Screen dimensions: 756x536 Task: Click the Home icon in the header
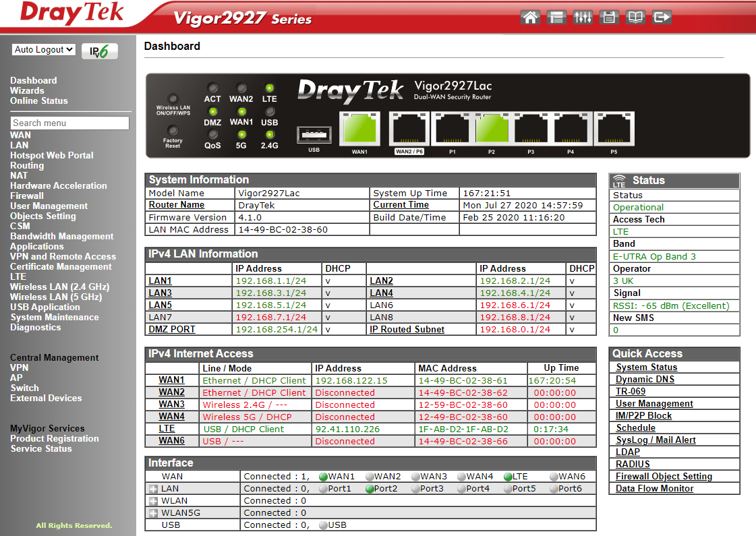click(530, 18)
